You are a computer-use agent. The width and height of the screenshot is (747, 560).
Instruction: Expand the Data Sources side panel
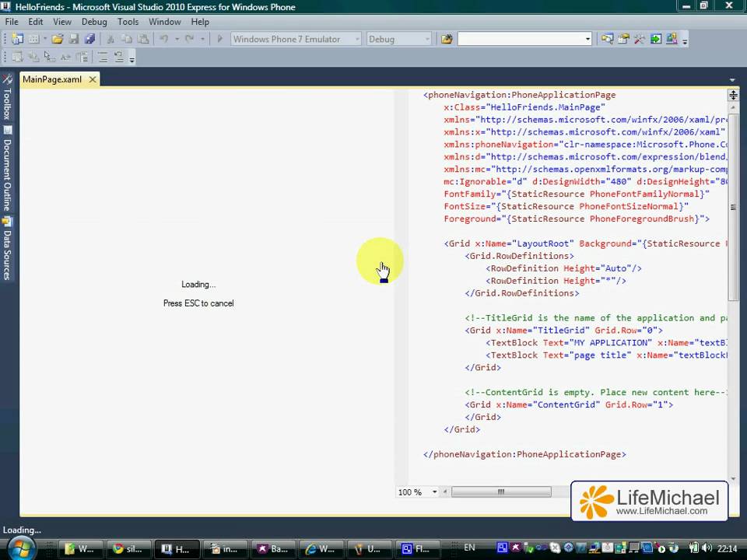pyautogui.click(x=7, y=247)
